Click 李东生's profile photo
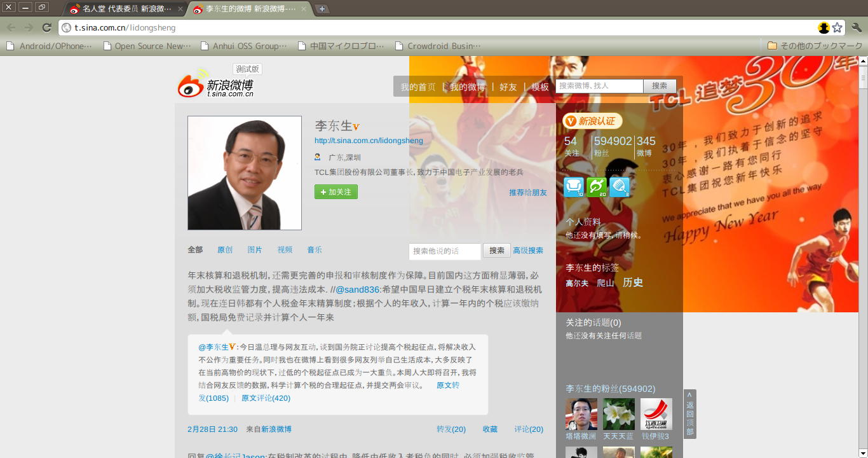 245,173
